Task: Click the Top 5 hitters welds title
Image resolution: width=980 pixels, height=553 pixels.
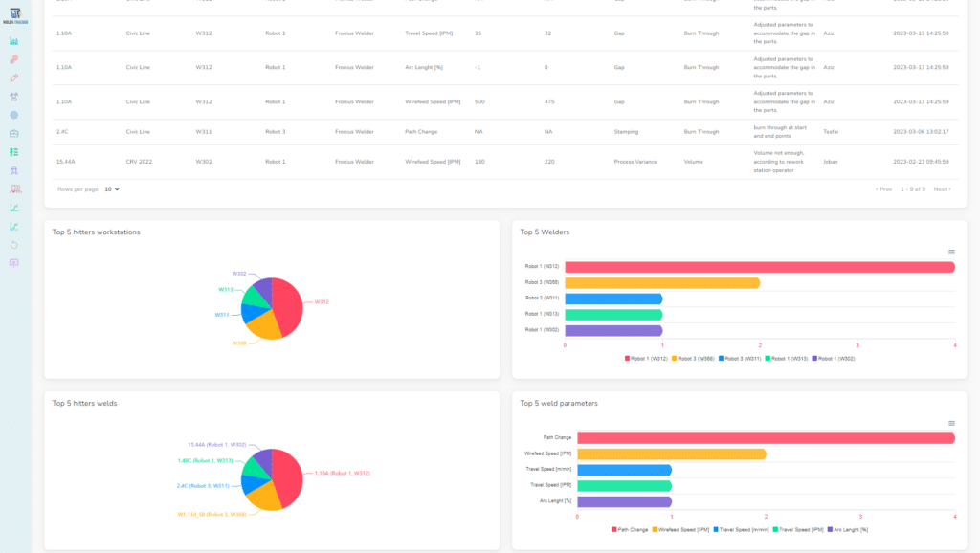Action: point(84,403)
